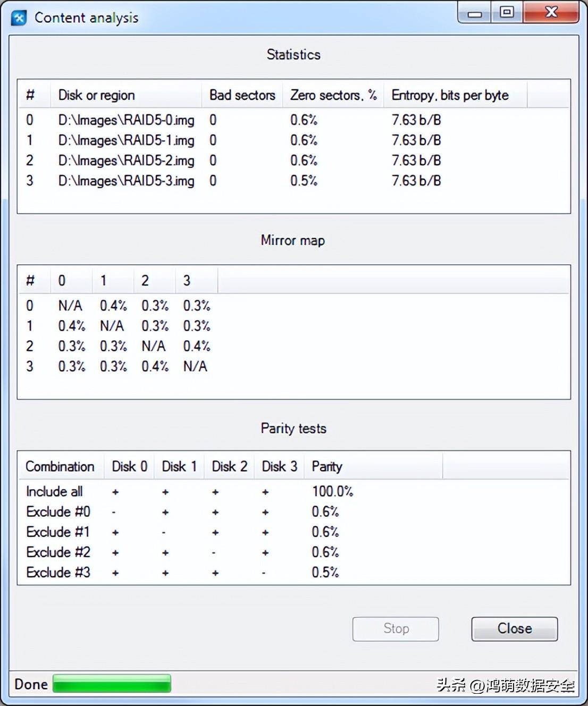The image size is (588, 706).
Task: Click the green progress bar
Action: click(x=112, y=684)
